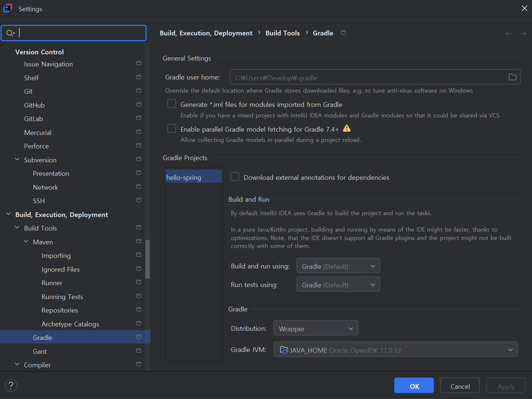The image size is (532, 399).
Task: Open the Network page under Subversion
Action: (x=46, y=187)
